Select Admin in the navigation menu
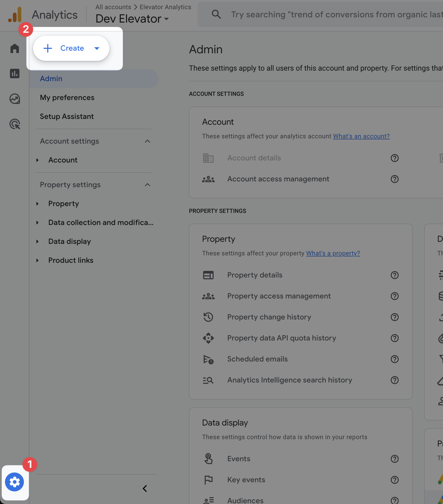This screenshot has width=443, height=504. (94, 79)
